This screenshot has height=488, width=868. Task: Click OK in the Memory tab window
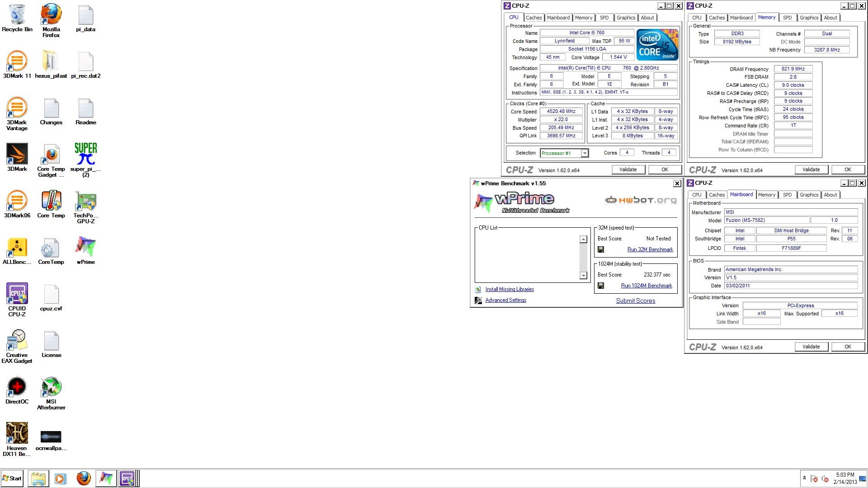pos(848,169)
